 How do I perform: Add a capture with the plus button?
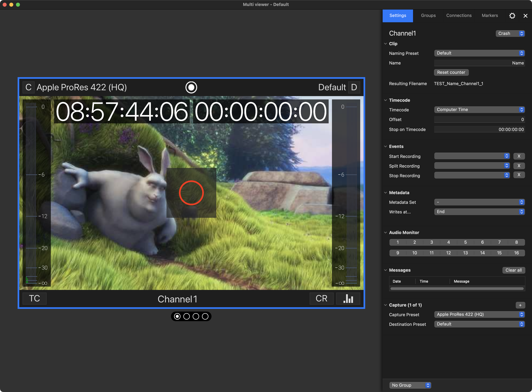tap(520, 305)
